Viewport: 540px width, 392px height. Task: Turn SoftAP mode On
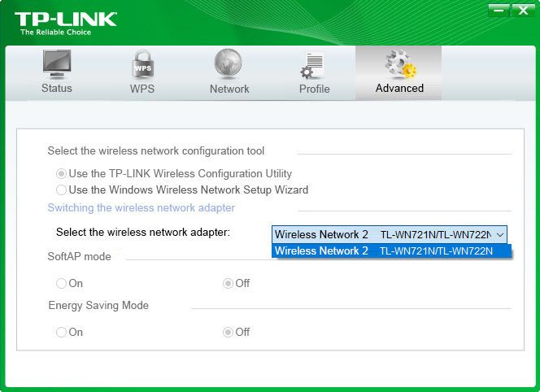tap(61, 283)
